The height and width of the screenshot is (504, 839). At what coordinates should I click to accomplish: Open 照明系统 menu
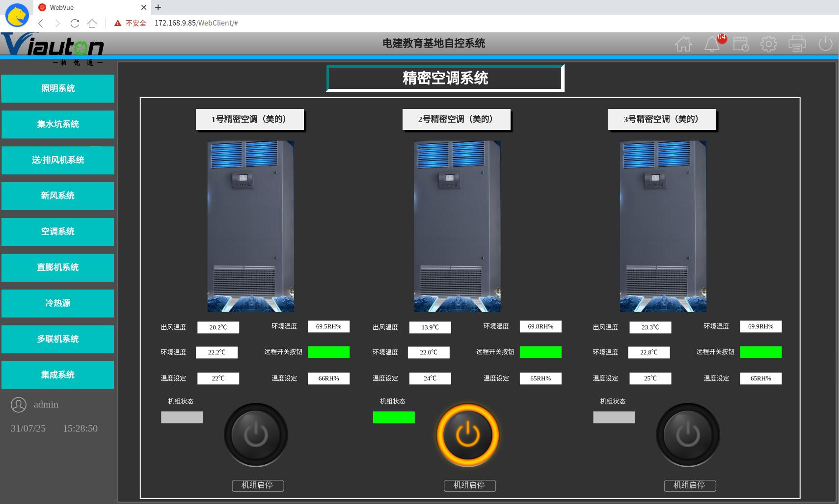pos(58,88)
